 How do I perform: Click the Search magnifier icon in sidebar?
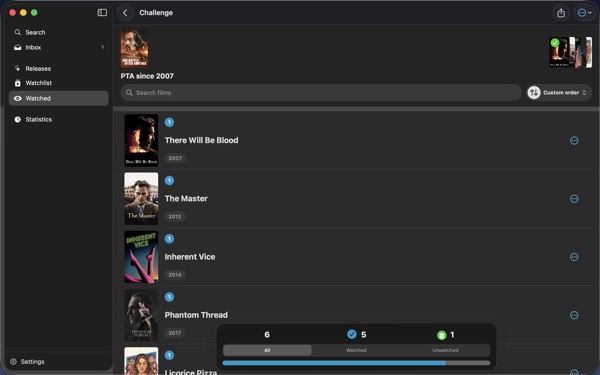point(18,33)
